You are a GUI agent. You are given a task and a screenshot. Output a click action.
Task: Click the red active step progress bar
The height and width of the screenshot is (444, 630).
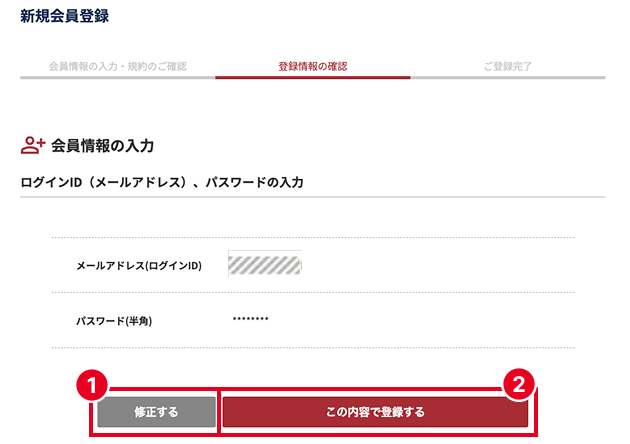pyautogui.click(x=312, y=77)
